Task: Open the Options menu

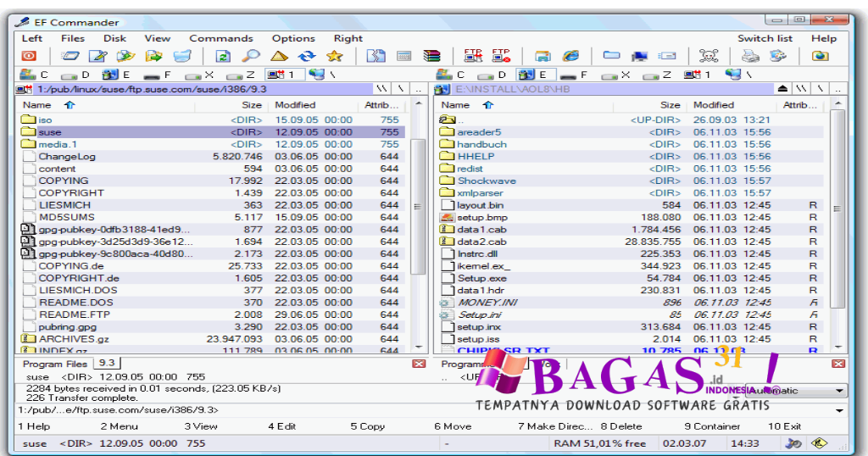Action: (x=293, y=38)
